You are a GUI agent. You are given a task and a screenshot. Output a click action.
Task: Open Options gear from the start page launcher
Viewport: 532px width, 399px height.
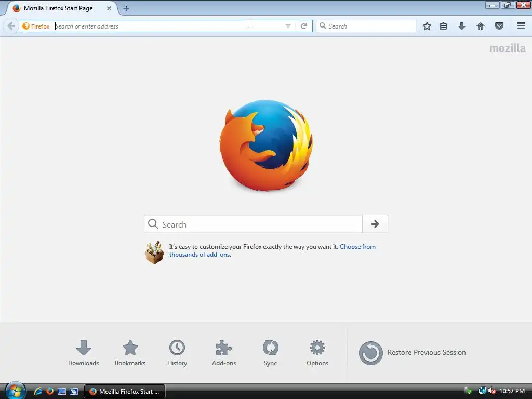(317, 353)
